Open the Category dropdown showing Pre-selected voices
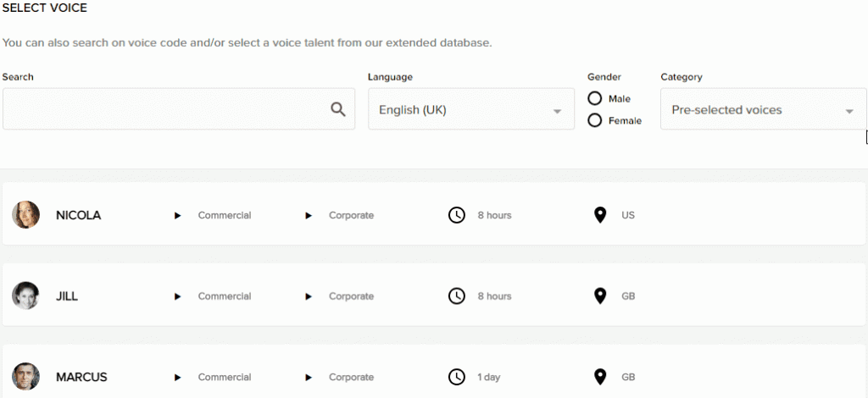 point(764,109)
